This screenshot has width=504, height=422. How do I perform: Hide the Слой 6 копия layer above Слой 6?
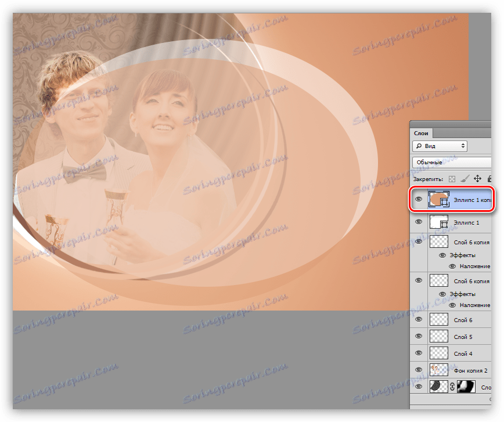click(x=419, y=280)
